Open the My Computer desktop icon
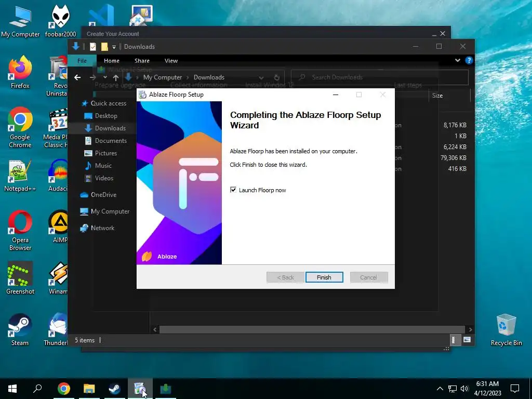Screen dimensions: 532x399 pos(20,22)
